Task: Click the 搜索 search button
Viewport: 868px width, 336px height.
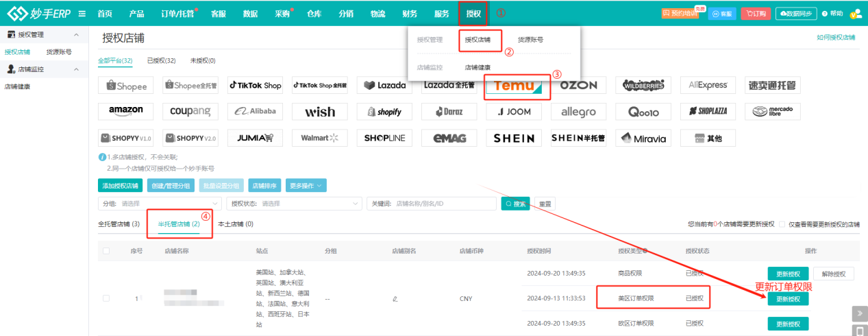Action: pos(516,204)
